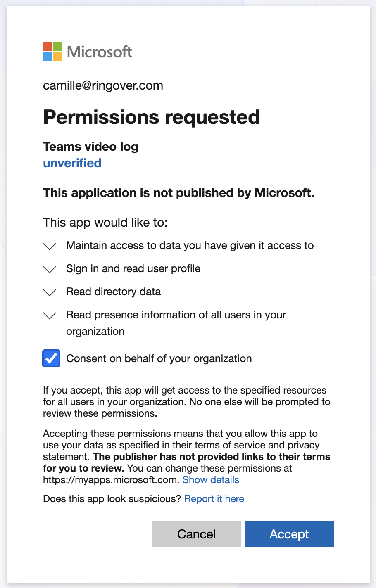This screenshot has width=376, height=588.
Task: Expand the Sign in and read profile chevron
Action: 50,269
